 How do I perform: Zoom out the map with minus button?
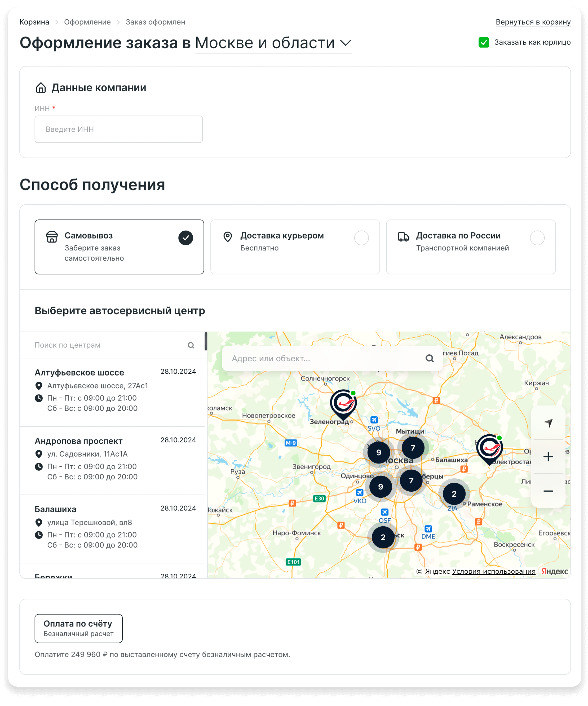(x=548, y=491)
